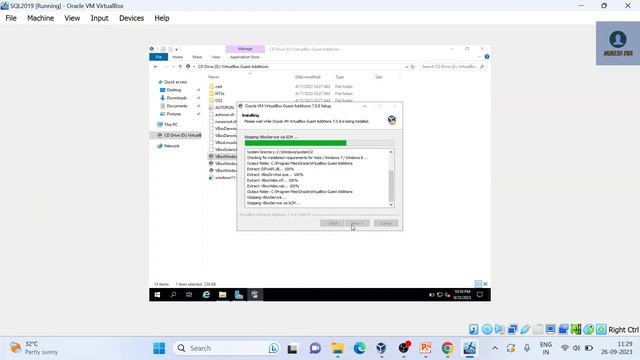The height and width of the screenshot is (360, 640).
Task: Click the green CPU virtualization indicator icon
Action: point(576,329)
